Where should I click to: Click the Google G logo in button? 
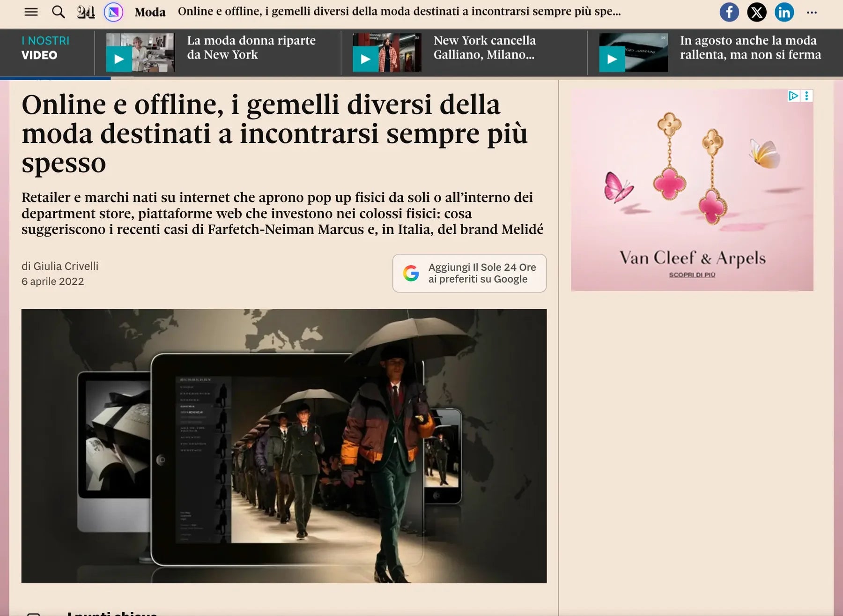point(411,273)
